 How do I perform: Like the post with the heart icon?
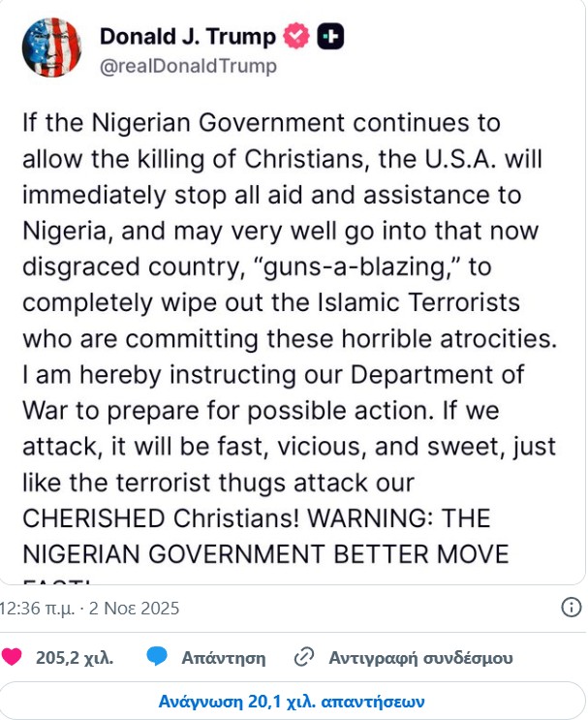coord(12,657)
